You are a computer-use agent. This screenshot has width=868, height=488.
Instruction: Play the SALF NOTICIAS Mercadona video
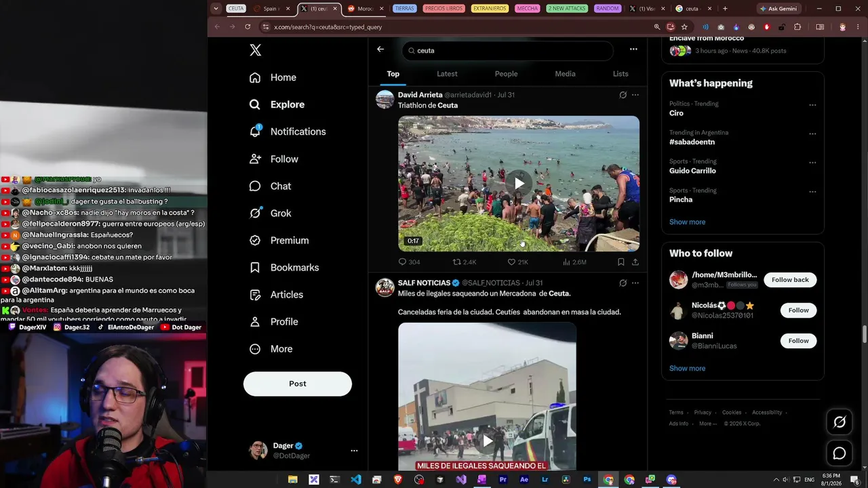[487, 441]
